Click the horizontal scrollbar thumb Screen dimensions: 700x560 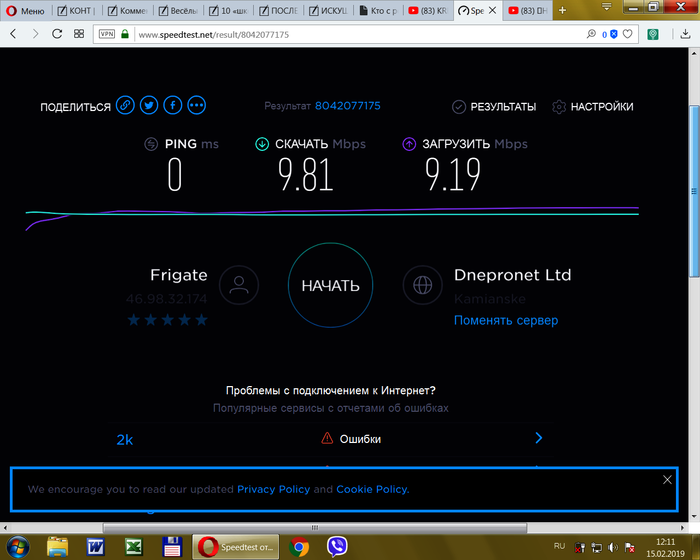point(315,528)
